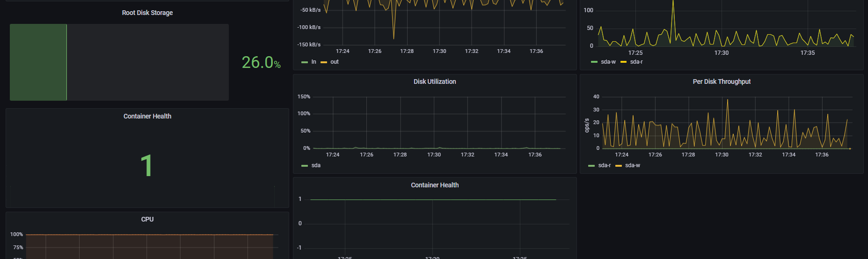Click the sda-r label in Per Disk Throughput legend

[x=604, y=165]
